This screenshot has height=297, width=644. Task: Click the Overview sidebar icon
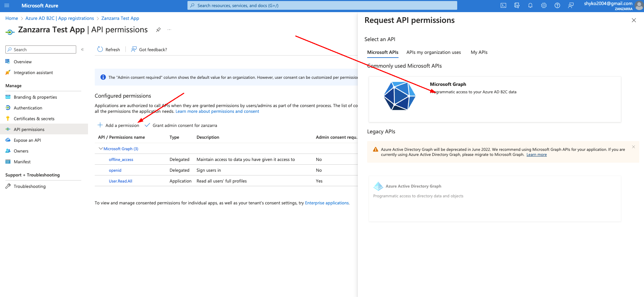tap(8, 62)
